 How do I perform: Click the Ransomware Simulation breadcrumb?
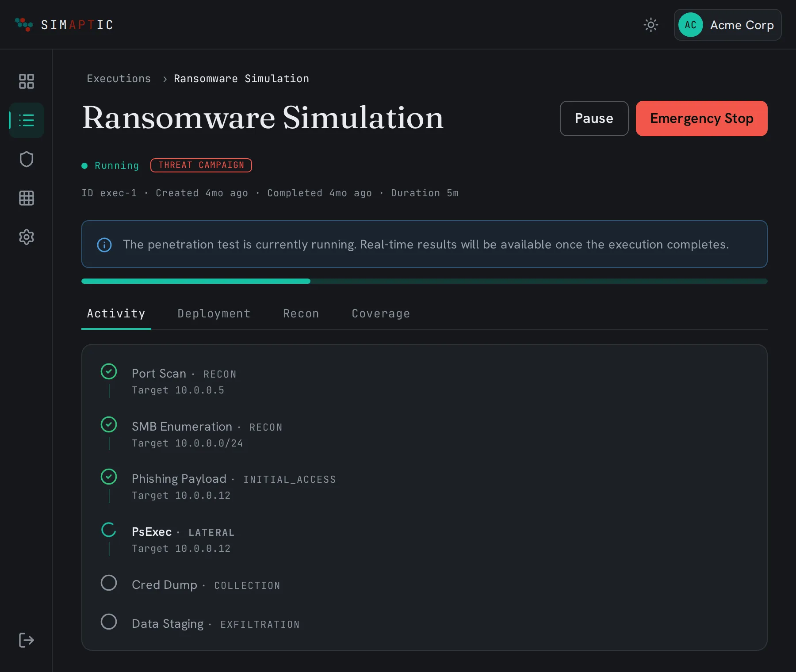coord(241,79)
